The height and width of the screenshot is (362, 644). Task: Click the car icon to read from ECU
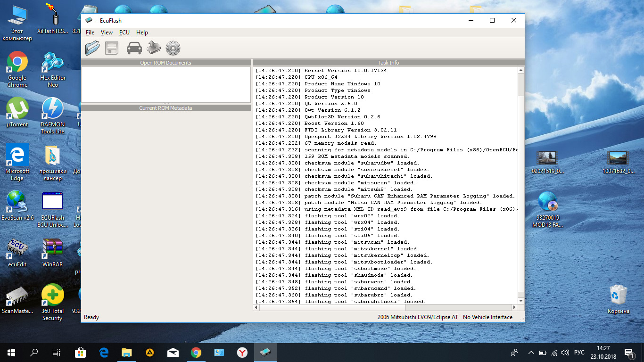coord(134,48)
